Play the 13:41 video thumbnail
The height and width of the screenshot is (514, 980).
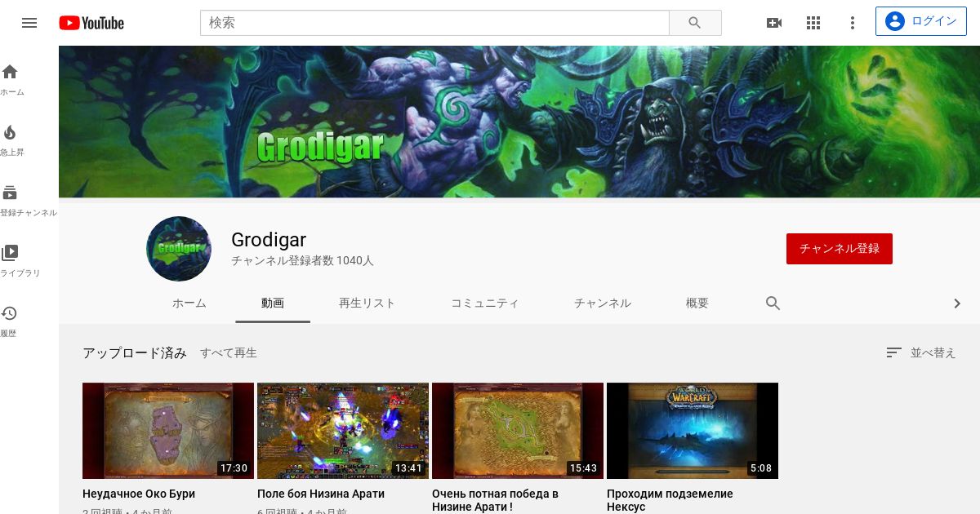click(x=343, y=431)
